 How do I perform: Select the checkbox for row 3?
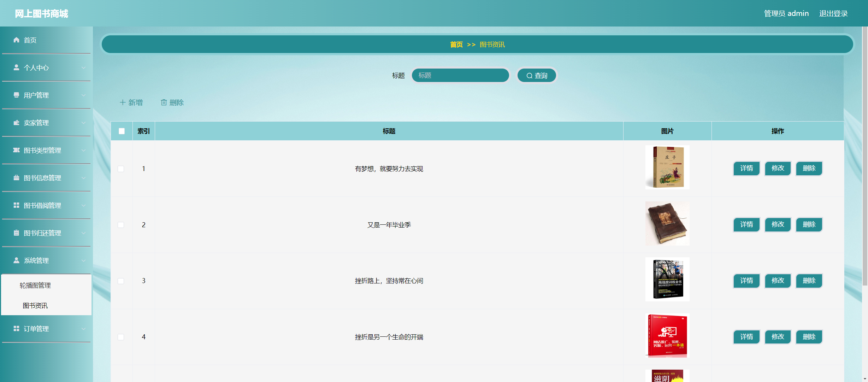pos(121,281)
